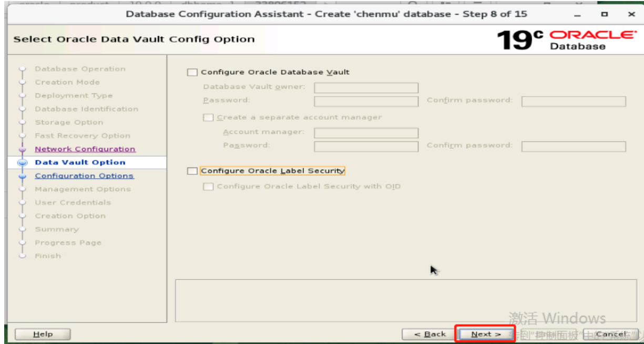Maximize the Database Configuration Assistant window
The height and width of the screenshot is (344, 644).
(605, 14)
